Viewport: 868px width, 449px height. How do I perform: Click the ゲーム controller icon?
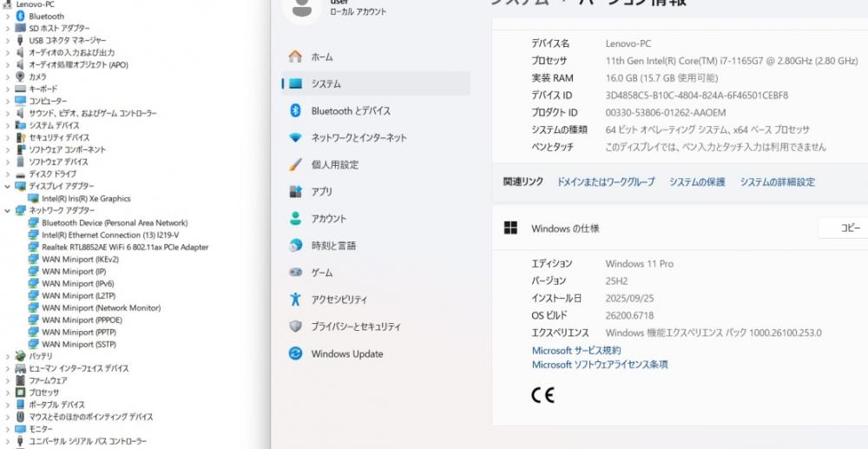click(296, 273)
